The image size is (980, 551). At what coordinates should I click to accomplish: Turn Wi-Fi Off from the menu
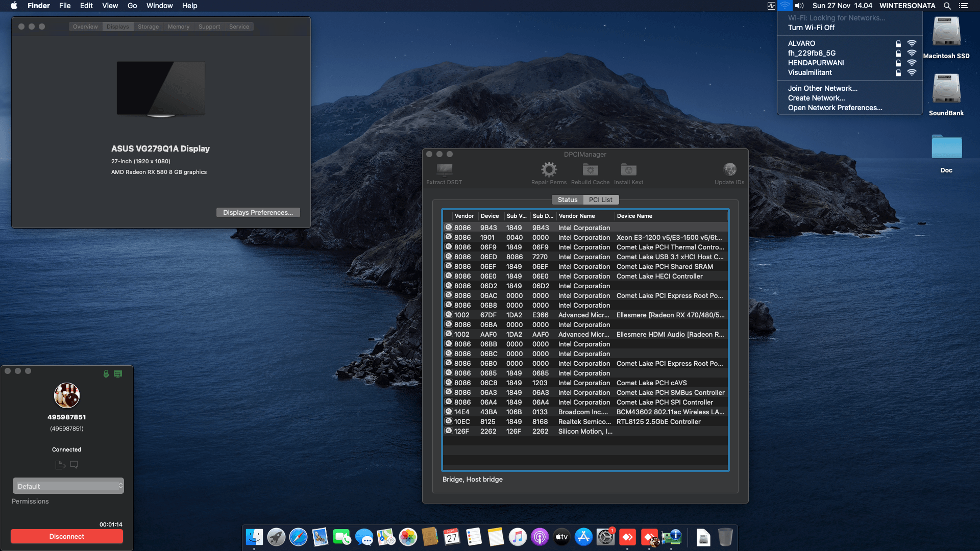[x=811, y=28]
